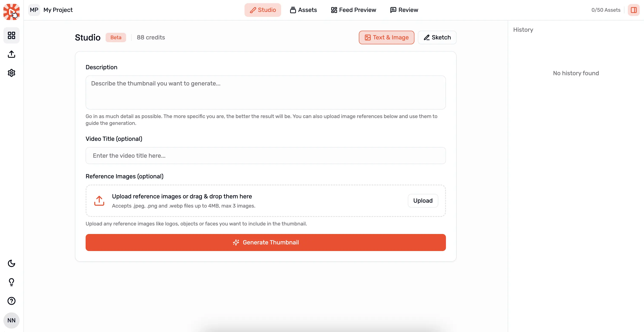Go to the Review tab
The height and width of the screenshot is (332, 644).
click(x=404, y=10)
